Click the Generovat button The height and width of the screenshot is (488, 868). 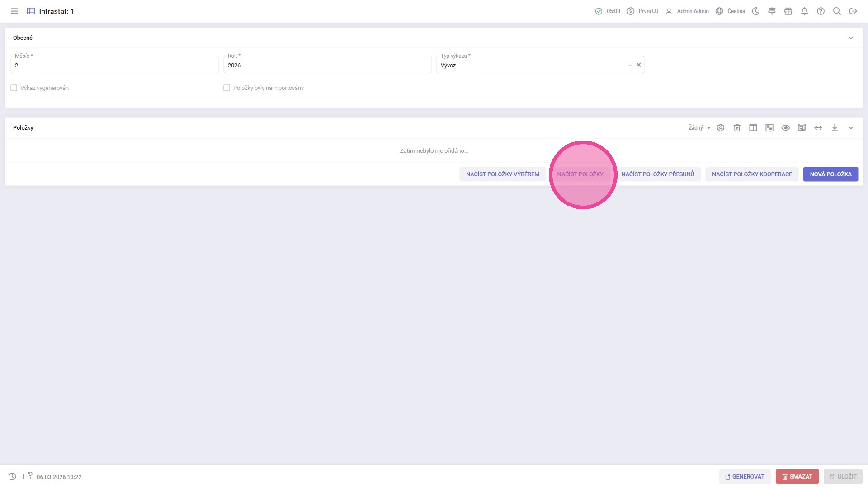click(x=745, y=476)
